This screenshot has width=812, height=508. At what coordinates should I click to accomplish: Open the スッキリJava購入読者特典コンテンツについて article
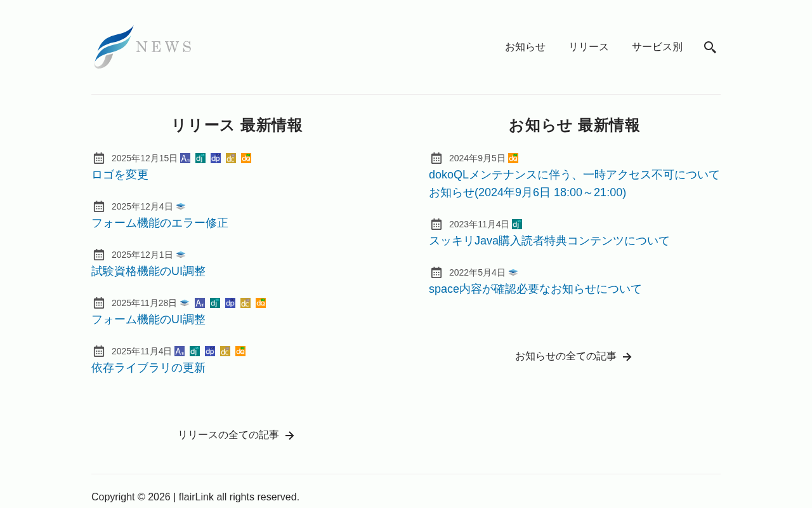click(x=549, y=241)
